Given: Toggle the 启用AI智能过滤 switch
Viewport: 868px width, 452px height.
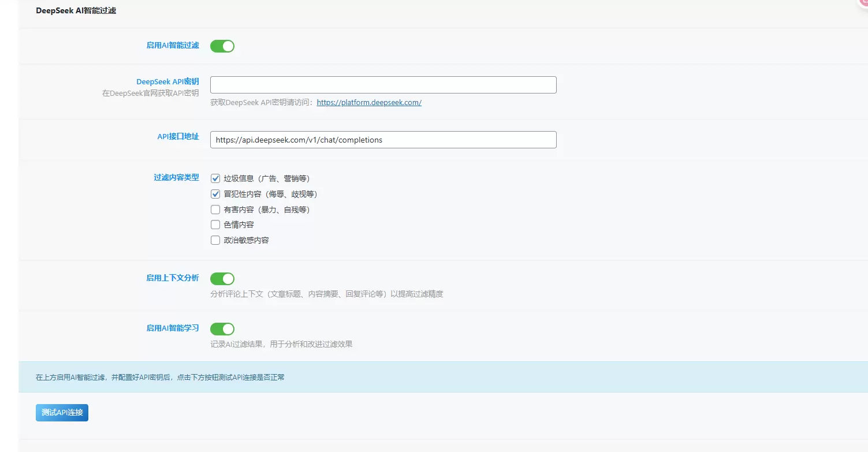Looking at the screenshot, I should [x=222, y=46].
